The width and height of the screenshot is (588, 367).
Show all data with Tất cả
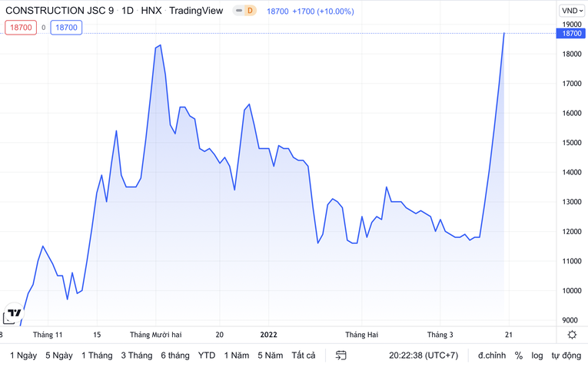(304, 355)
